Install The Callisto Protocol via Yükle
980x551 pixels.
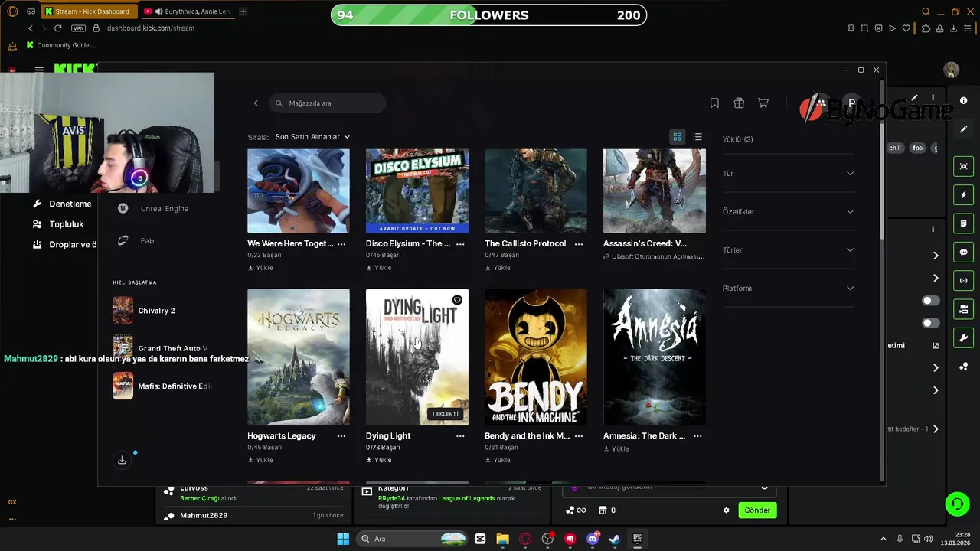pos(498,268)
